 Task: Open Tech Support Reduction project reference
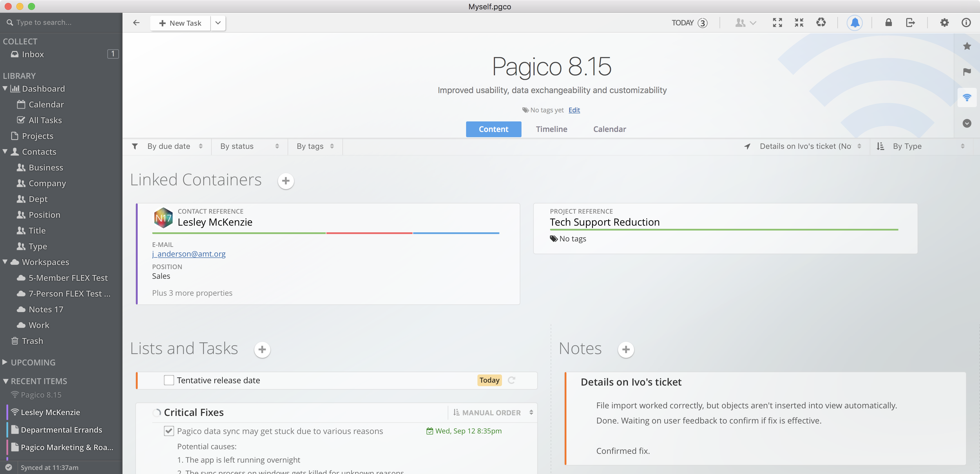pos(605,222)
